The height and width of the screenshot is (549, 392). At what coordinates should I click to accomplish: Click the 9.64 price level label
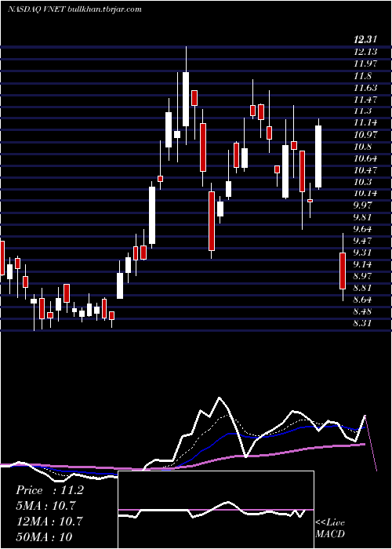pos(362,229)
